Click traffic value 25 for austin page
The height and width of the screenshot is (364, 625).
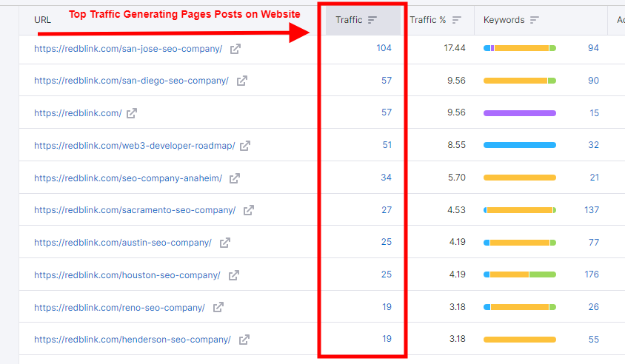point(387,242)
